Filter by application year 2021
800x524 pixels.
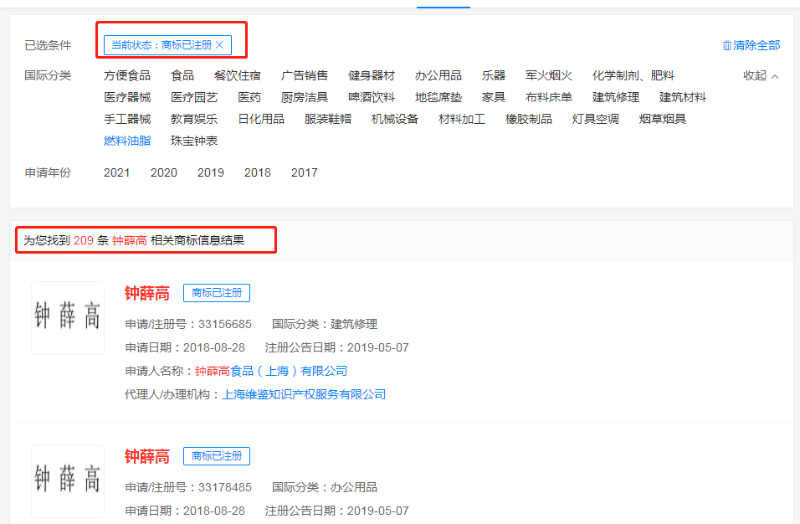(117, 172)
